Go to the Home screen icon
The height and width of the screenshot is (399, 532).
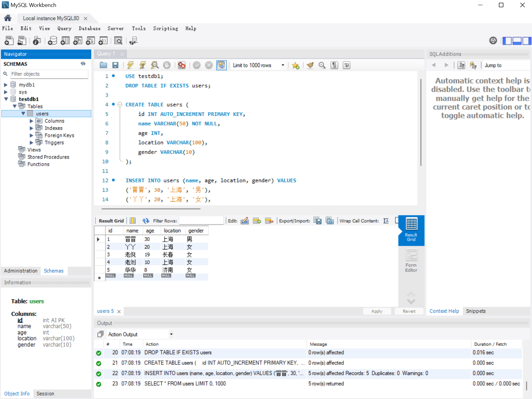[x=8, y=18]
